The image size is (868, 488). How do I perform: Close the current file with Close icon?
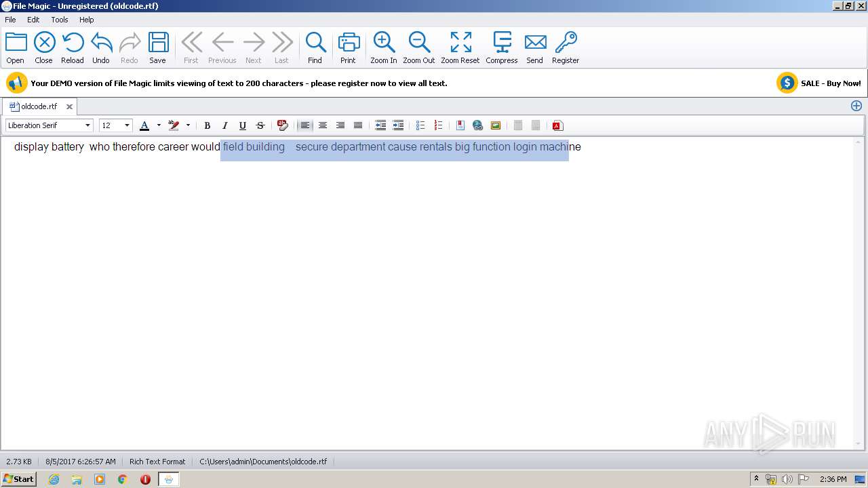coord(44,47)
